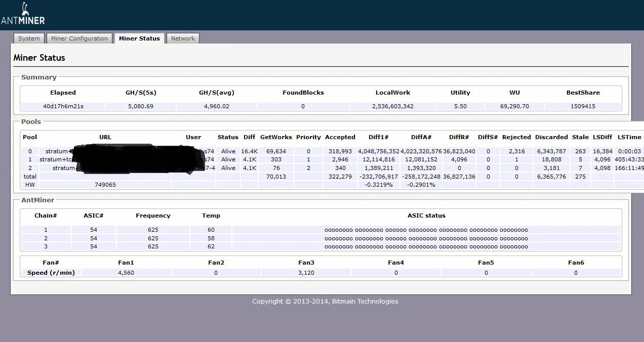
Task: Click BestShare value 1509415
Action: 583,106
